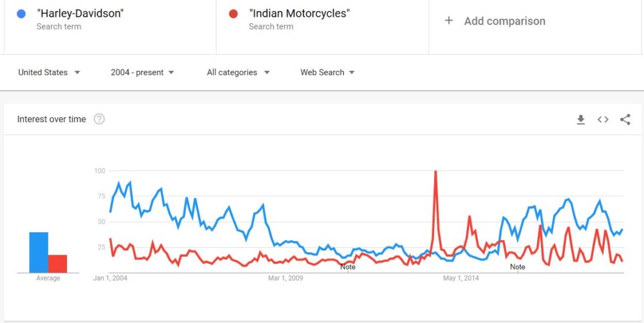
Task: Open the embed code icon
Action: click(x=603, y=120)
